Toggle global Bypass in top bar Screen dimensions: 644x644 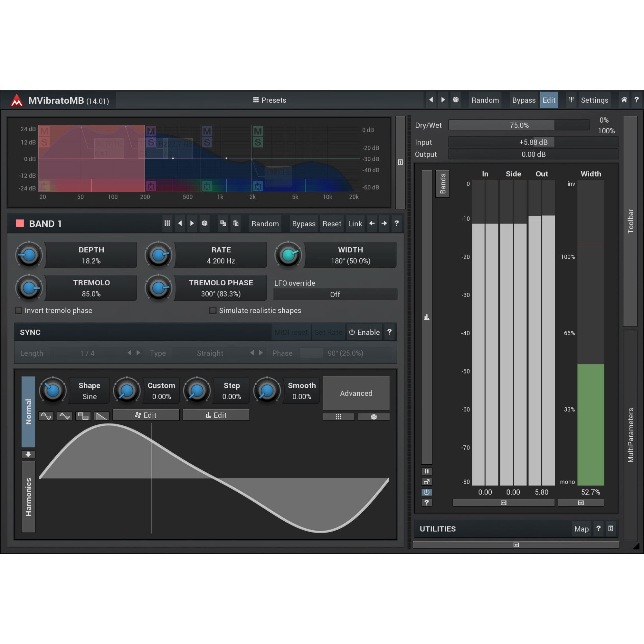click(524, 100)
